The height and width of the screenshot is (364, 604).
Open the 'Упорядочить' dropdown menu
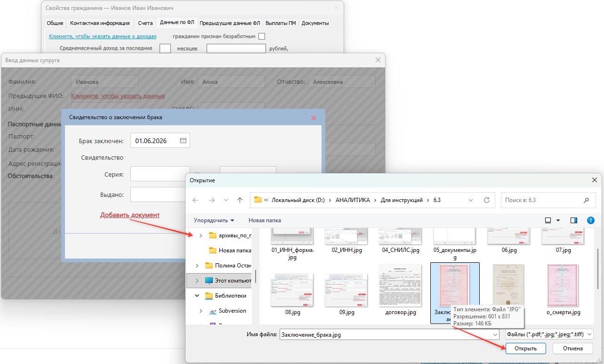pos(214,220)
